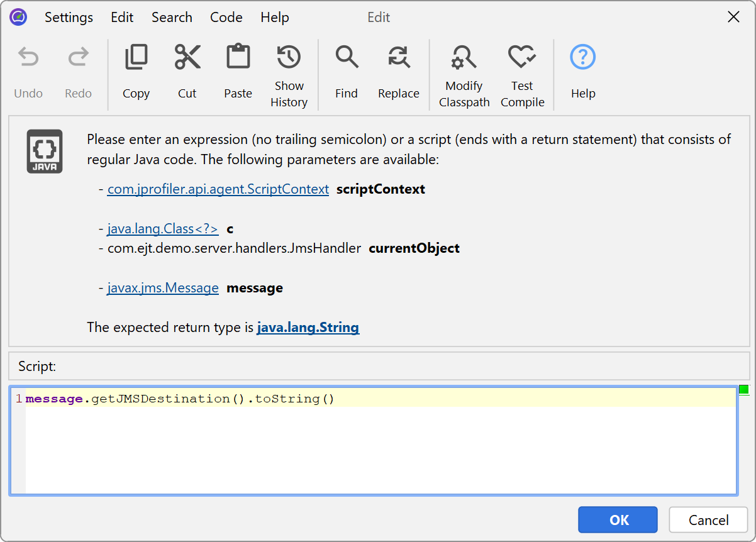Click the Replace toolbar icon

[x=398, y=58]
